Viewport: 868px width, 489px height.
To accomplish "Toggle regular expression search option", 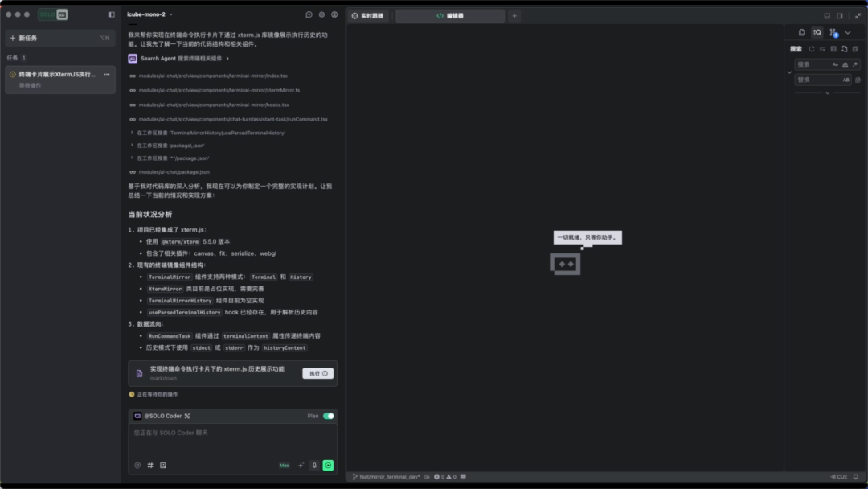I will point(855,64).
